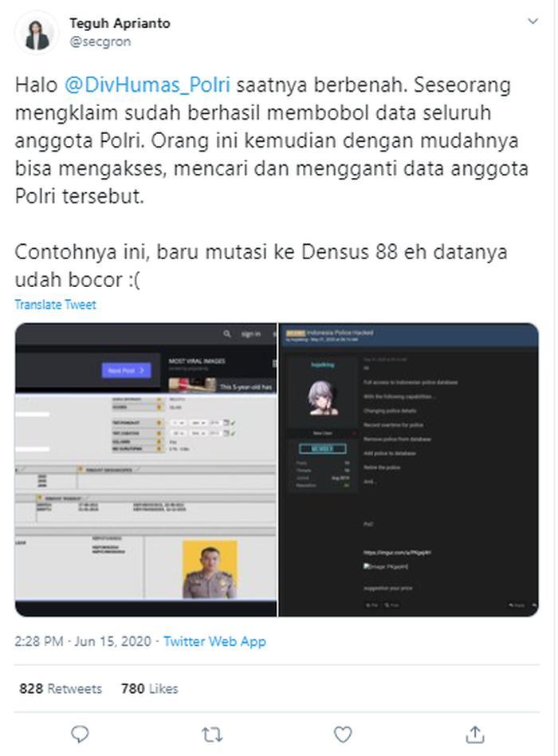Click the Teguh Aprianto display name
The image size is (558, 756).
tap(120, 23)
